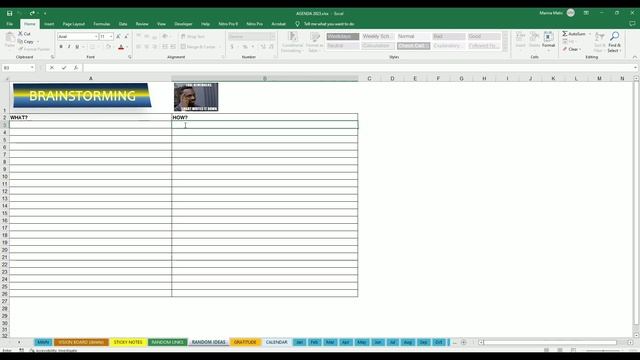Open the STICKY NOTES sheet tab

128,342
